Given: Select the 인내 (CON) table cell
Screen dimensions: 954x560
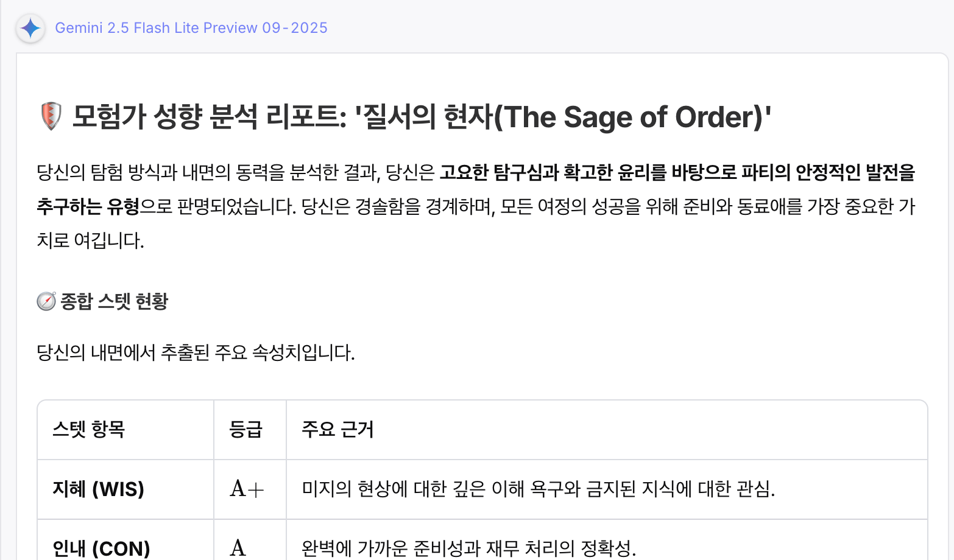Looking at the screenshot, I should tap(101, 548).
